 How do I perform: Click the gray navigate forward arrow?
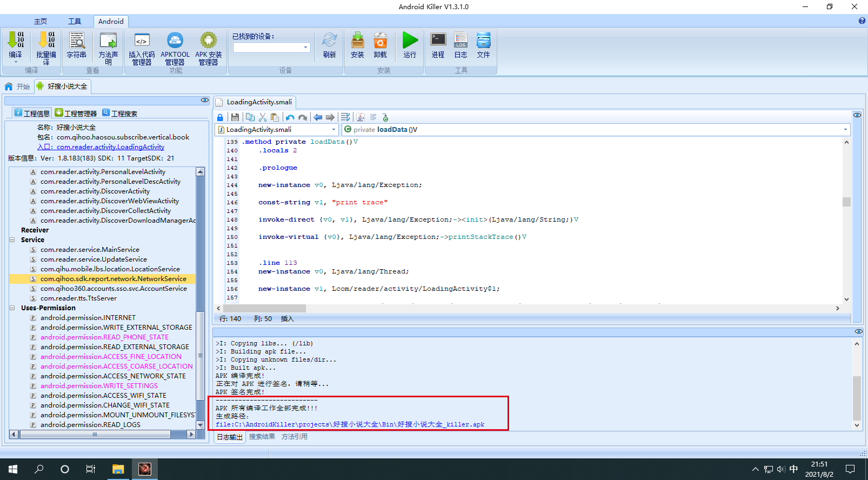click(x=330, y=117)
